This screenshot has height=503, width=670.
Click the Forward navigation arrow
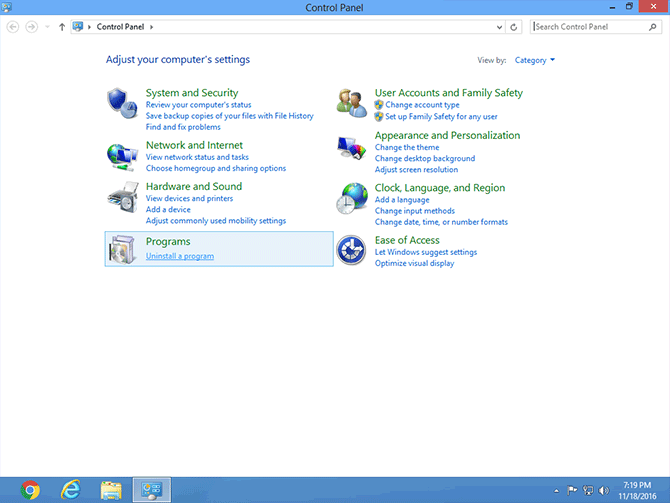pos(31,27)
